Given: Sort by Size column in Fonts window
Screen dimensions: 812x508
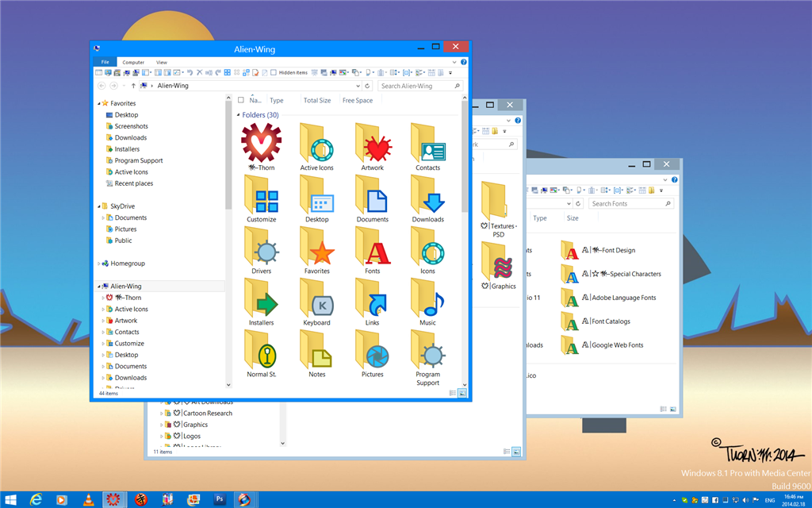Looking at the screenshot, I should [573, 218].
